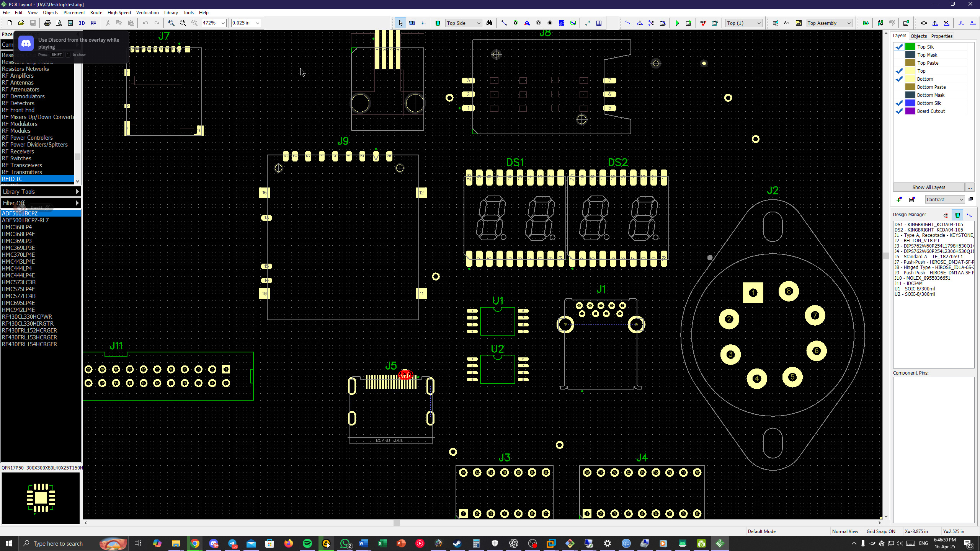980x551 pixels.
Task: Click the binoculars Find icon
Action: click(489, 23)
